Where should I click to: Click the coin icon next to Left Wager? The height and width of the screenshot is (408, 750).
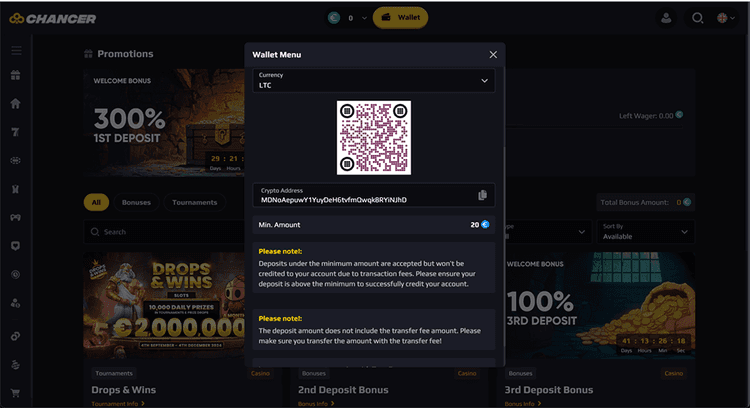click(x=679, y=115)
